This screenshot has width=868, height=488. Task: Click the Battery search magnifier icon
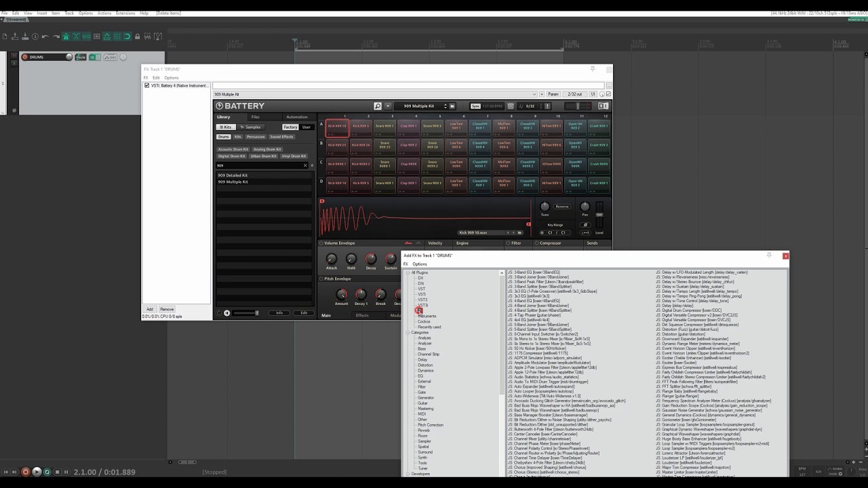click(378, 106)
